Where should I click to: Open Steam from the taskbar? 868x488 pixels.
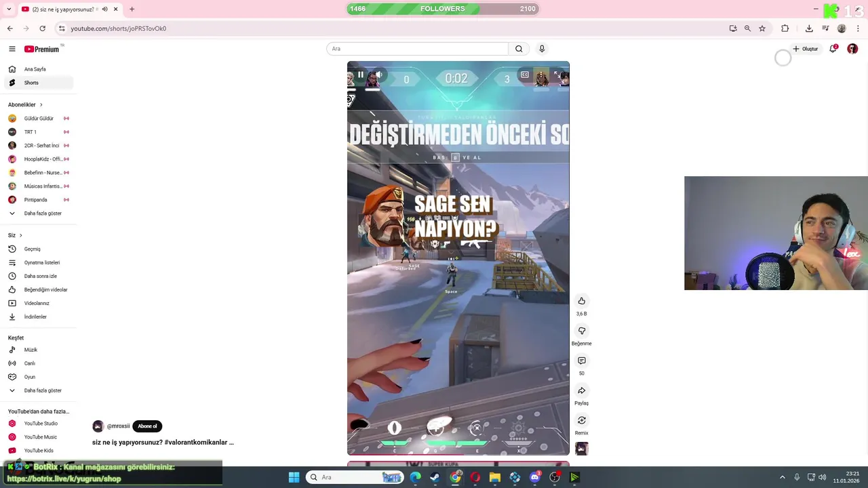point(435,477)
